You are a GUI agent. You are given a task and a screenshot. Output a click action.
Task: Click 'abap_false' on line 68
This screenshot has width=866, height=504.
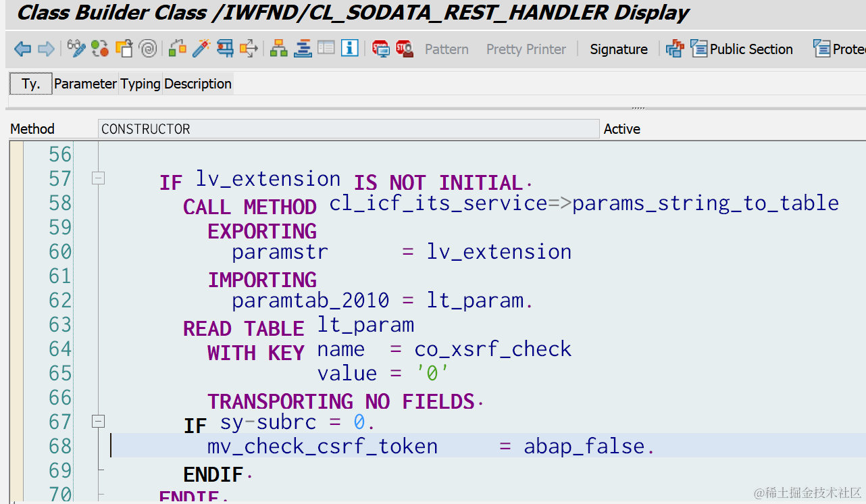coord(584,447)
